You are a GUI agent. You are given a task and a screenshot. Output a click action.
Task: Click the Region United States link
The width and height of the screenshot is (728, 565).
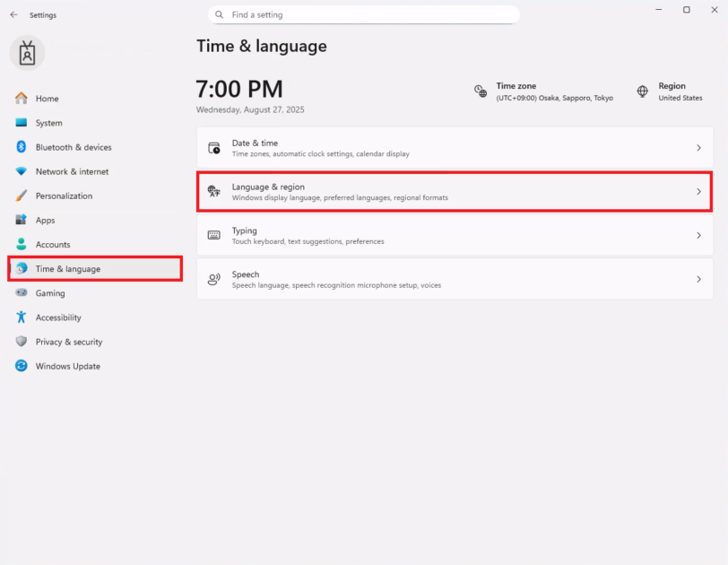[669, 91]
